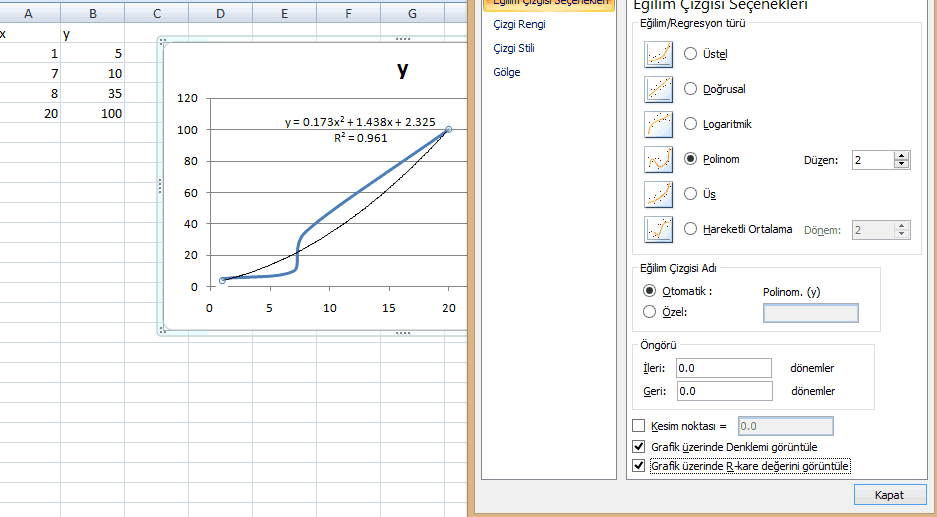Switch to the Çizgi Stili tab
The height and width of the screenshot is (517, 937).
tap(514, 48)
